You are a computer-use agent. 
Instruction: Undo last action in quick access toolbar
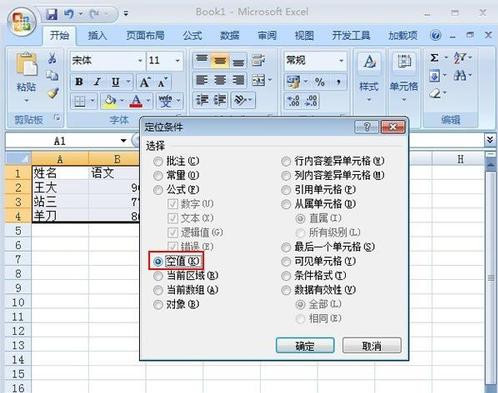68,14
